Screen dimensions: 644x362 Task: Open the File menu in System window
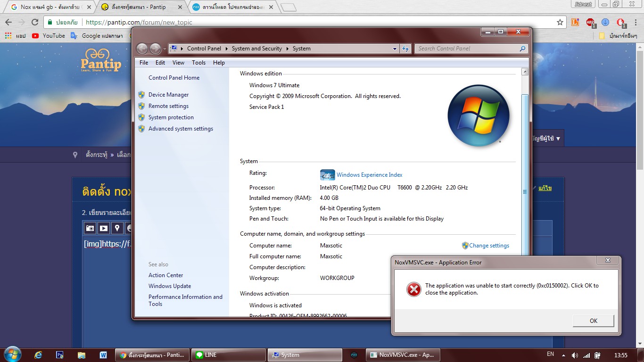pos(144,63)
